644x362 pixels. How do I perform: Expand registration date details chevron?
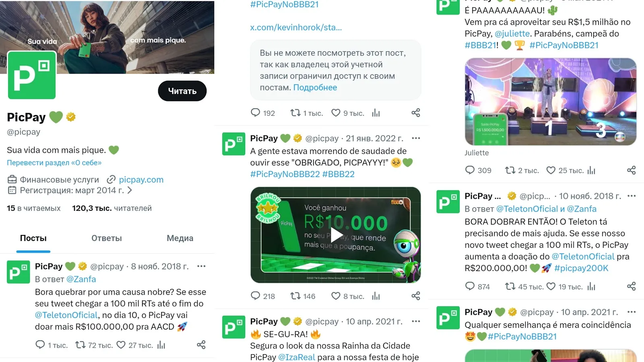click(130, 190)
